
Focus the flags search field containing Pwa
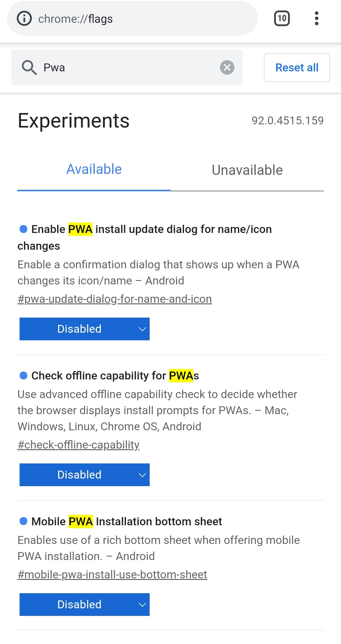click(126, 68)
